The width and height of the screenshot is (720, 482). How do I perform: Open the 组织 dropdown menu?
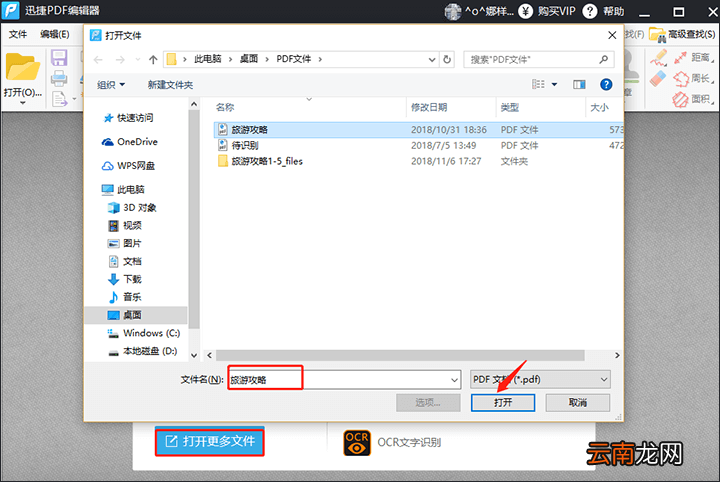[x=111, y=85]
